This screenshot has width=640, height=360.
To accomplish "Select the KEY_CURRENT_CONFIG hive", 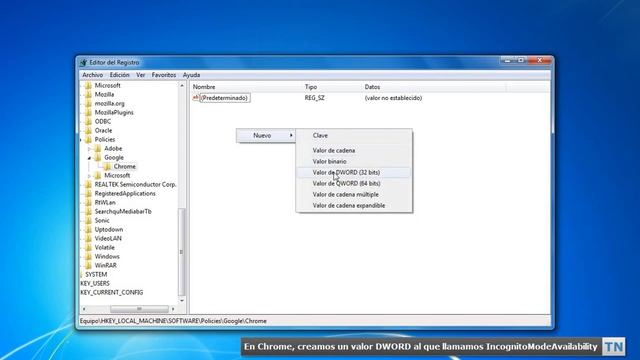I will [112, 292].
